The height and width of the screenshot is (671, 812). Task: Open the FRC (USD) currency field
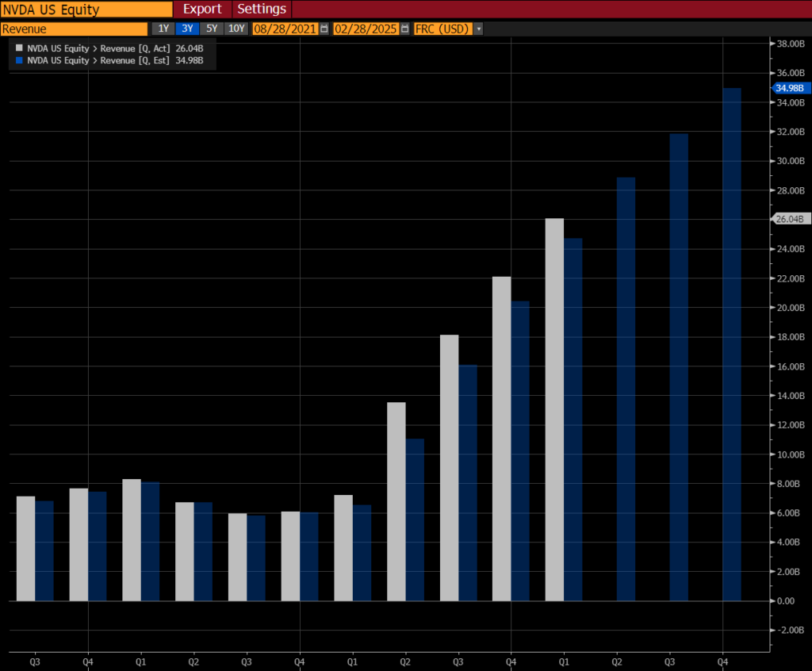coord(443,29)
